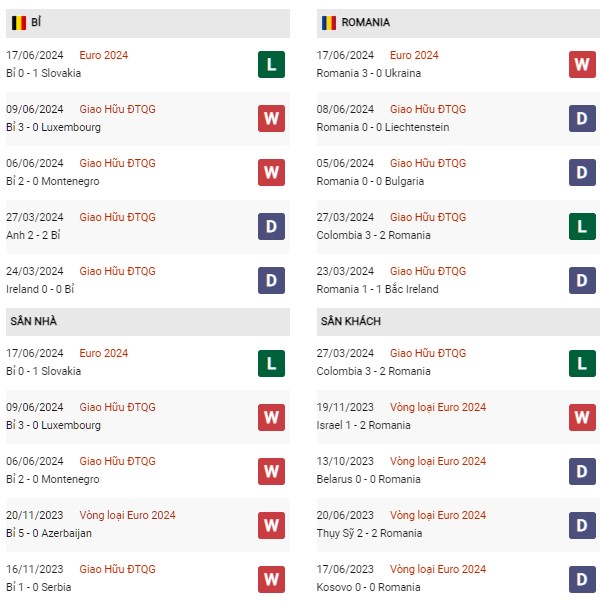Click D badge for Anh 2 - 2 Bỉ
Screen dimensions: 601x601
[271, 226]
